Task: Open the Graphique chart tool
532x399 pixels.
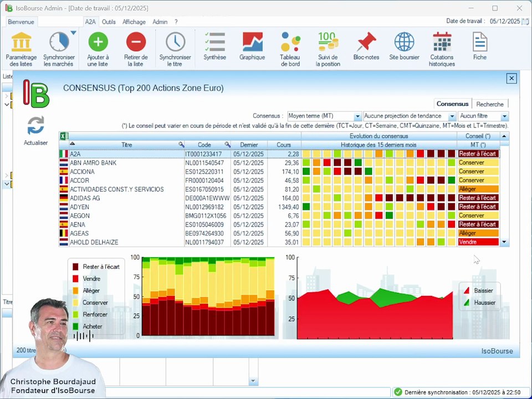Action: coord(252,47)
